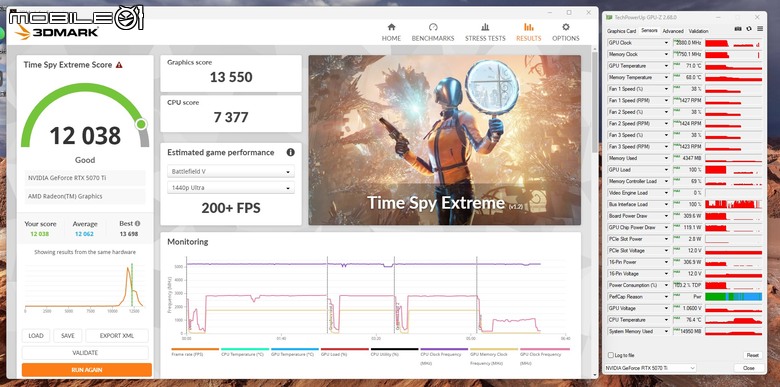The image size is (780, 387).
Task: Click the AMD Radeon(TM) Graphics hardware row
Action: point(85,196)
